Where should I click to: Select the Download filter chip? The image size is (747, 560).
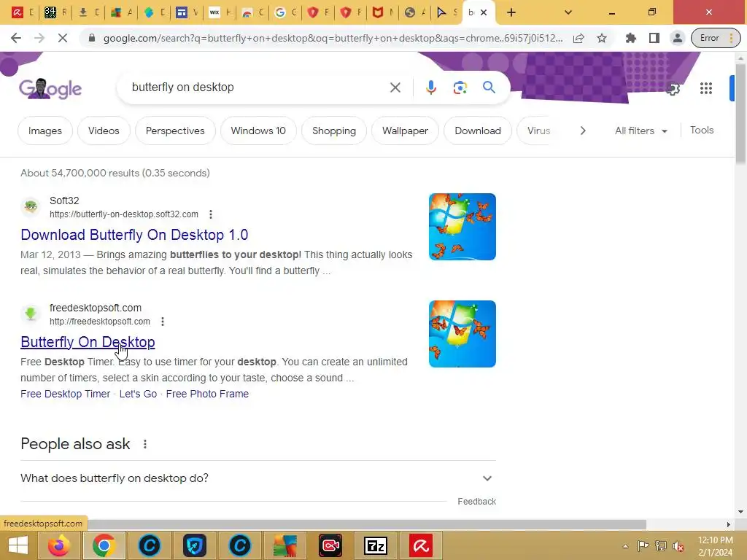click(478, 131)
